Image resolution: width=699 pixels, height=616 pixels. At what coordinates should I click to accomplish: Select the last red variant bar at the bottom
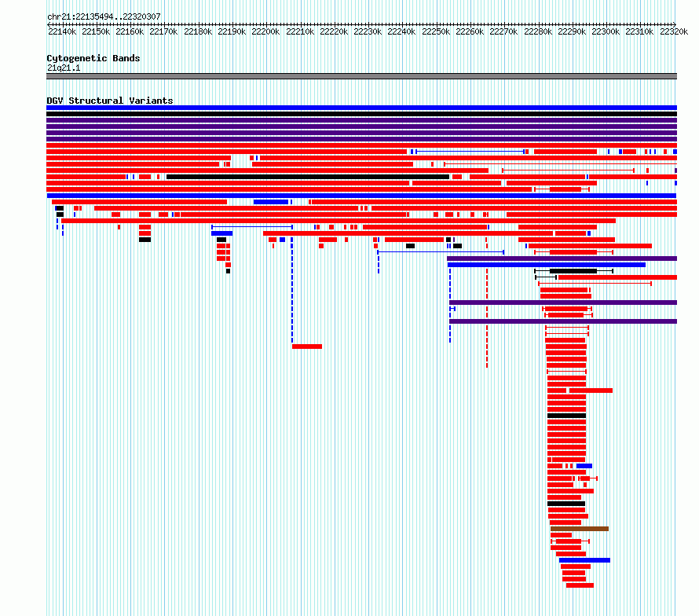tap(580, 585)
